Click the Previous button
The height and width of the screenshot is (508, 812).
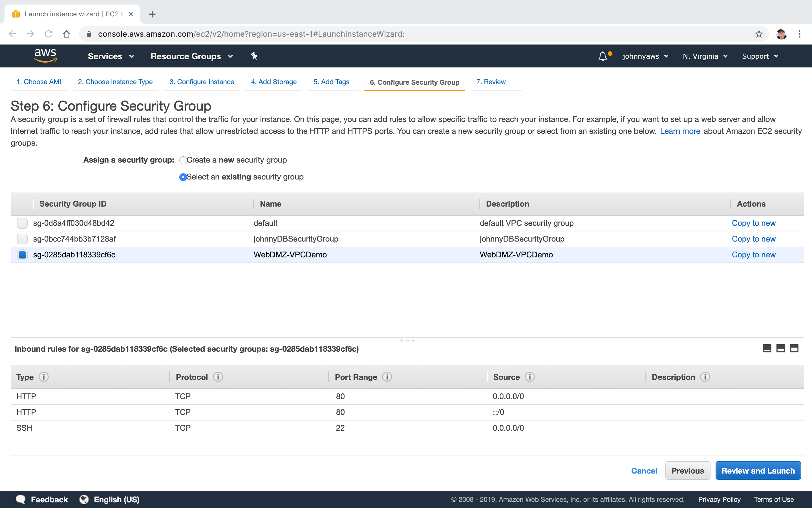(687, 471)
